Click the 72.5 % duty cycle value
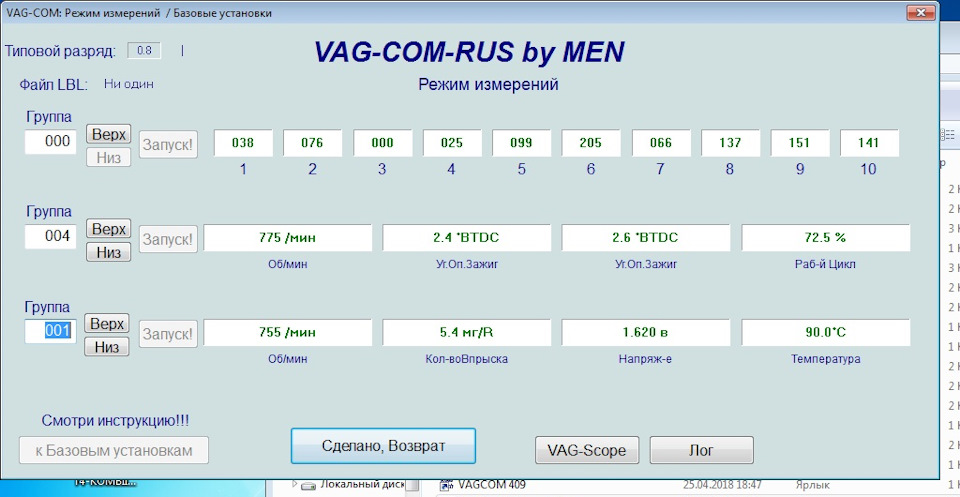Viewport: 960px width, 497px height. [826, 237]
